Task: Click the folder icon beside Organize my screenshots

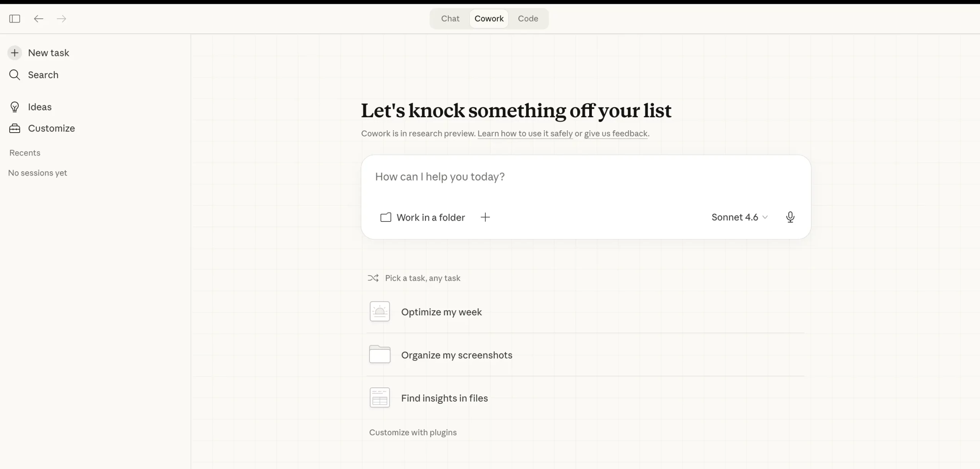Action: [x=379, y=354]
